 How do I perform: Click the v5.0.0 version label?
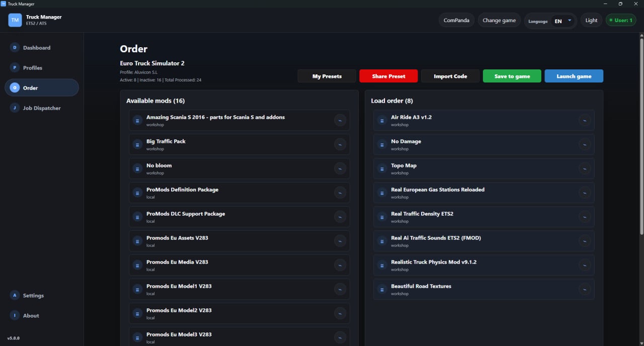(x=14, y=338)
